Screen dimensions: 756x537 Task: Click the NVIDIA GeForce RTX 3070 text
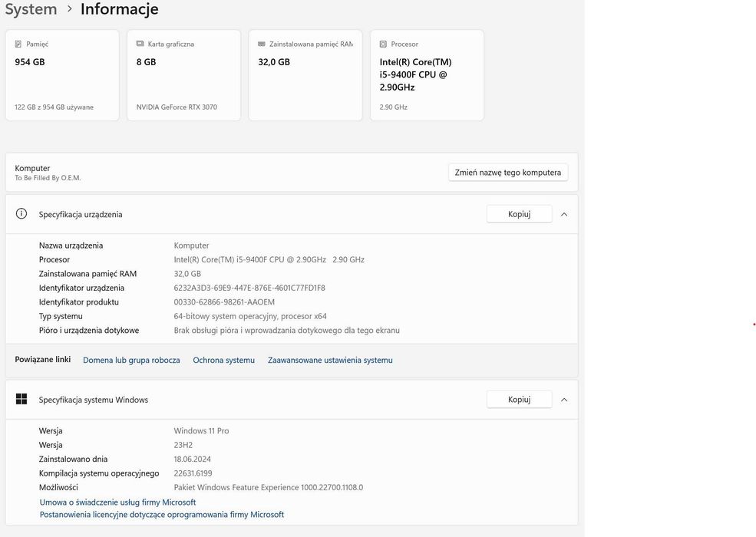click(177, 107)
